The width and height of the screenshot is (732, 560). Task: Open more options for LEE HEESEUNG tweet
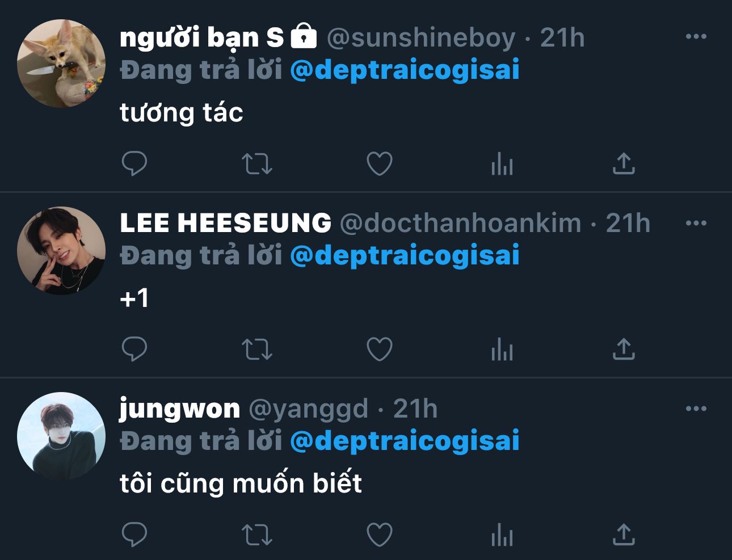696,222
